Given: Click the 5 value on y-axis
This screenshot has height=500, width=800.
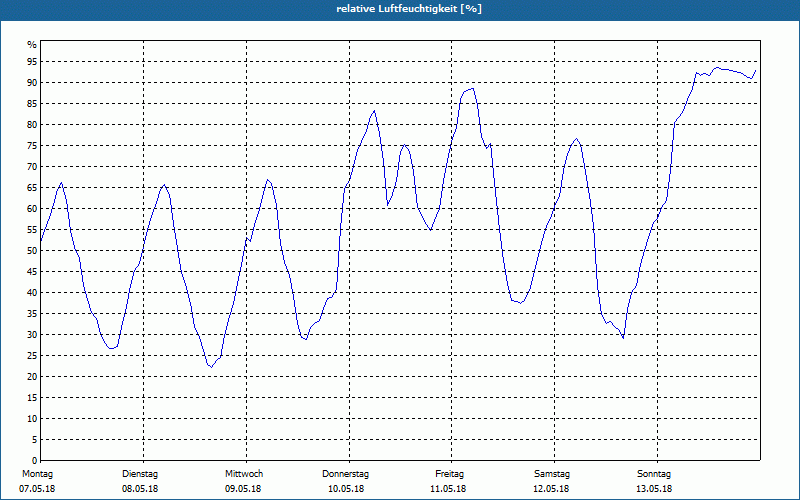Looking at the screenshot, I should tap(34, 440).
